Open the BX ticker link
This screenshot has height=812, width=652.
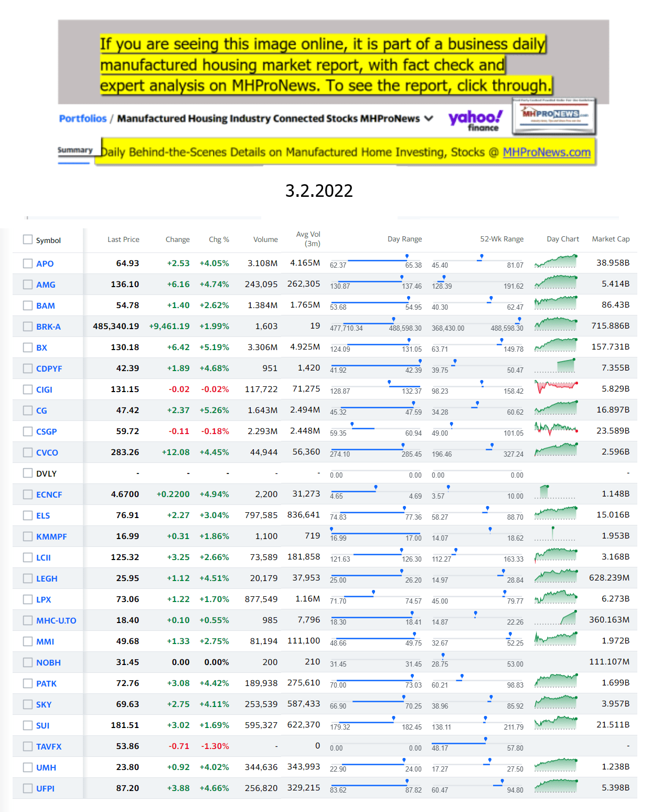pyautogui.click(x=41, y=347)
